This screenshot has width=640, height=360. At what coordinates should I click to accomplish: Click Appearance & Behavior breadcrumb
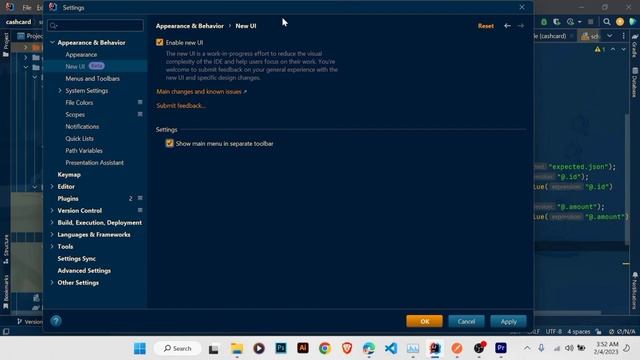click(x=190, y=26)
